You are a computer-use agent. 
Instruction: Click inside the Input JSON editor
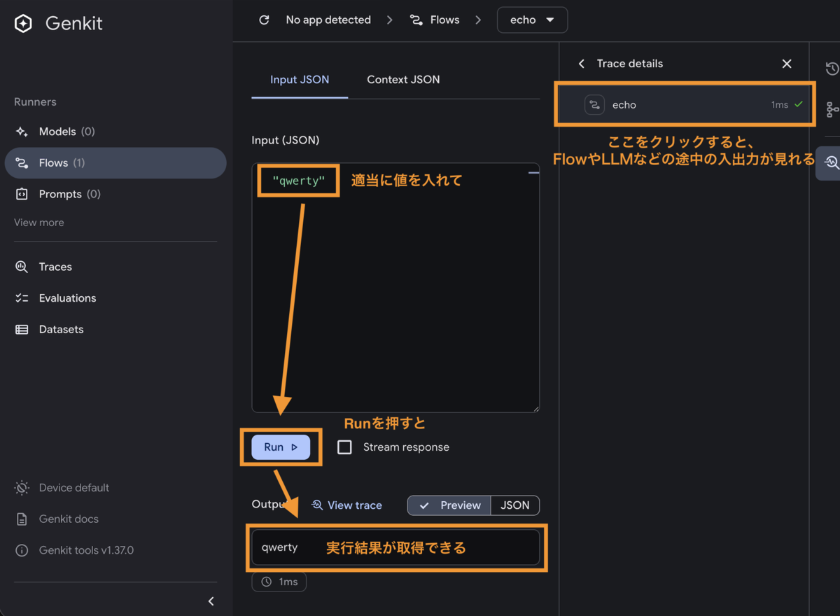coord(395,287)
